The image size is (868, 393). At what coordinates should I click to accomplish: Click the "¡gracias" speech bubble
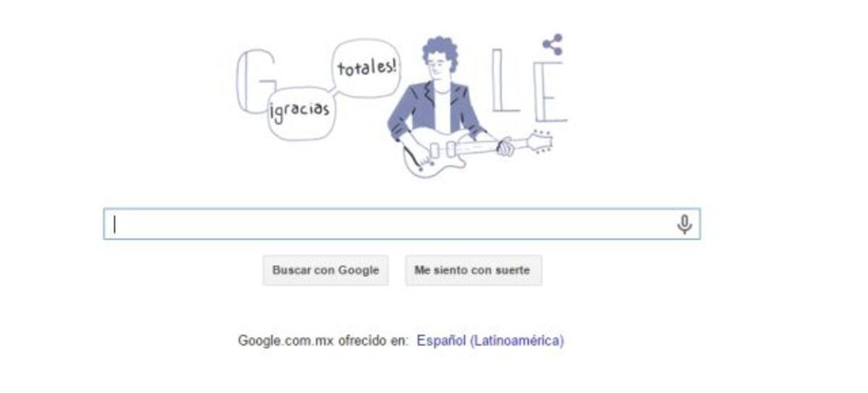301,114
